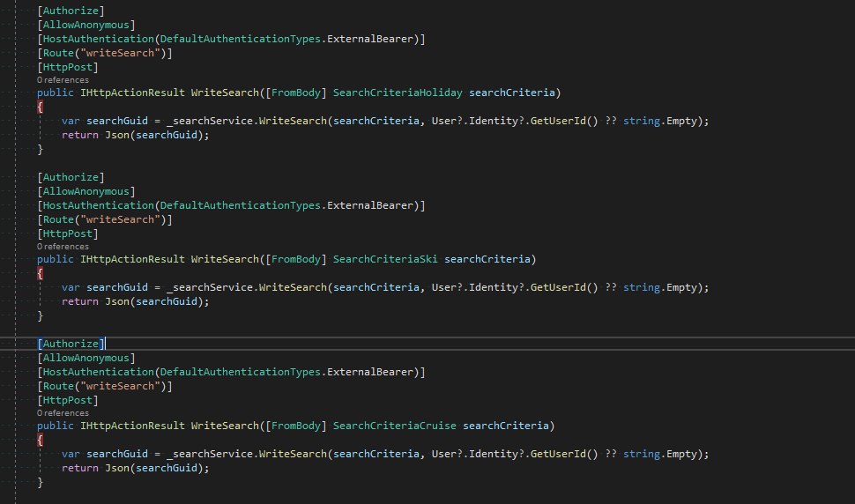This screenshot has width=855, height=504.
Task: Click IHttpActionResult on the SearchCriteriaHoliday line
Action: pyautogui.click(x=132, y=93)
